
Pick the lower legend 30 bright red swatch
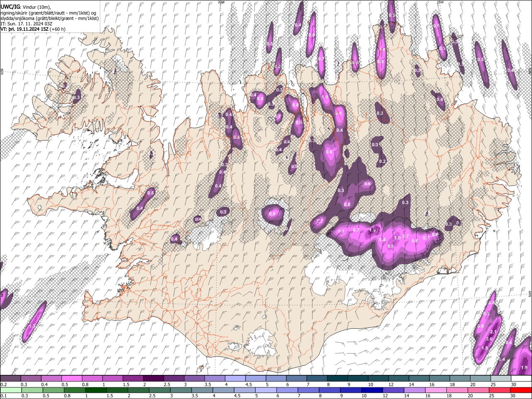(x=521, y=390)
